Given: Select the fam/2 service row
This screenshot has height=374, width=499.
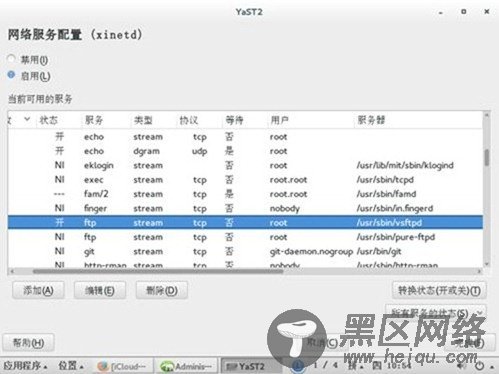Looking at the screenshot, I should coord(245,194).
